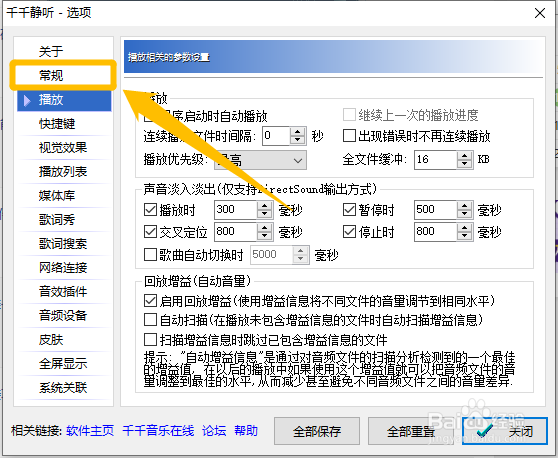Increase 暂停时 fade milliseconds
This screenshot has width=558, height=458.
tap(464, 205)
